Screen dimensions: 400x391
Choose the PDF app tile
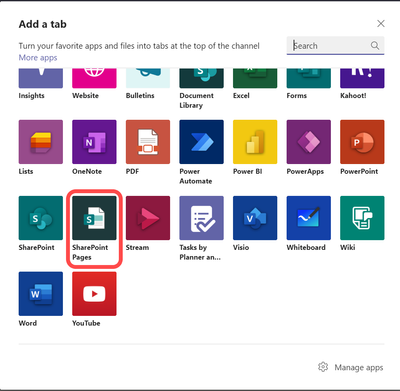pos(148,142)
